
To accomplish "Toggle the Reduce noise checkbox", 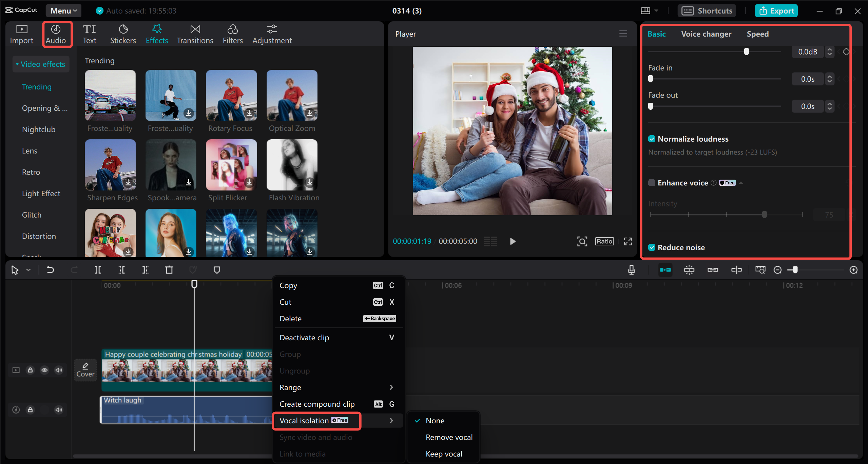I will tap(652, 247).
